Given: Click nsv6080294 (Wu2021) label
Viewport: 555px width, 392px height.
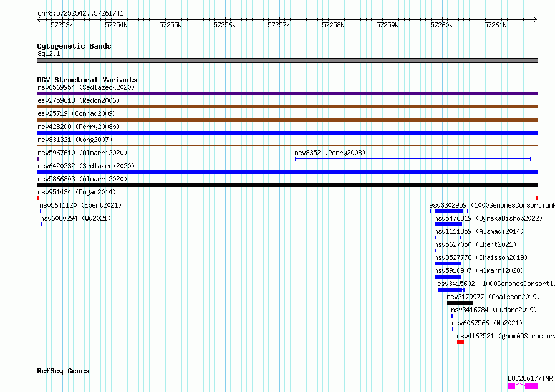Looking at the screenshot, I should [75, 218].
